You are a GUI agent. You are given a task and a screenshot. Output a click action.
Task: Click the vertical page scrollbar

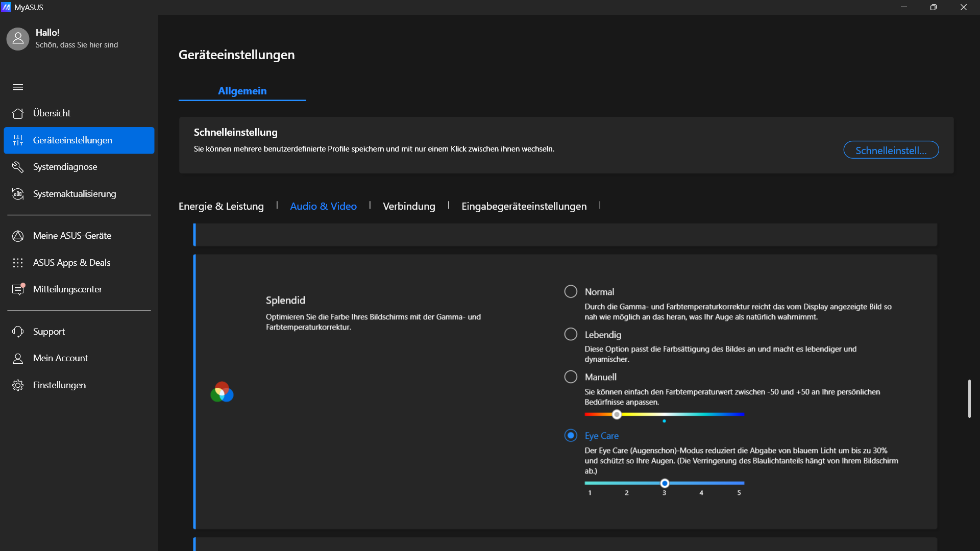pyautogui.click(x=969, y=398)
